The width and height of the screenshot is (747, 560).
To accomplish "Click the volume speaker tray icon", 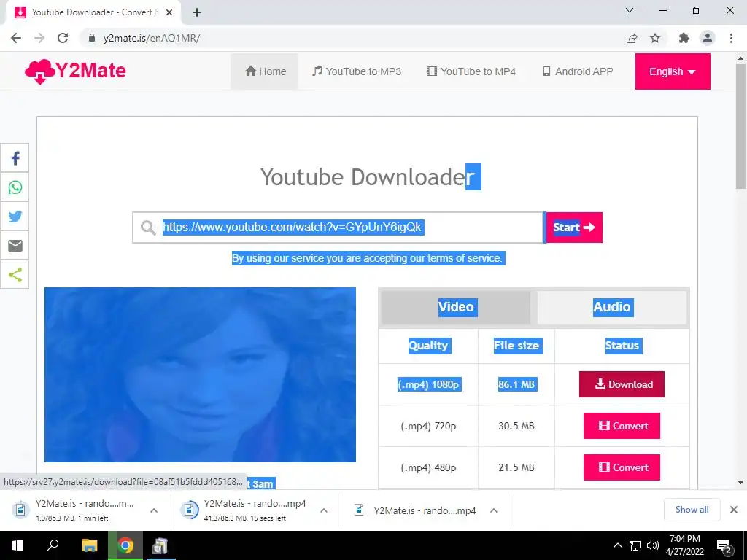I will coord(653,545).
